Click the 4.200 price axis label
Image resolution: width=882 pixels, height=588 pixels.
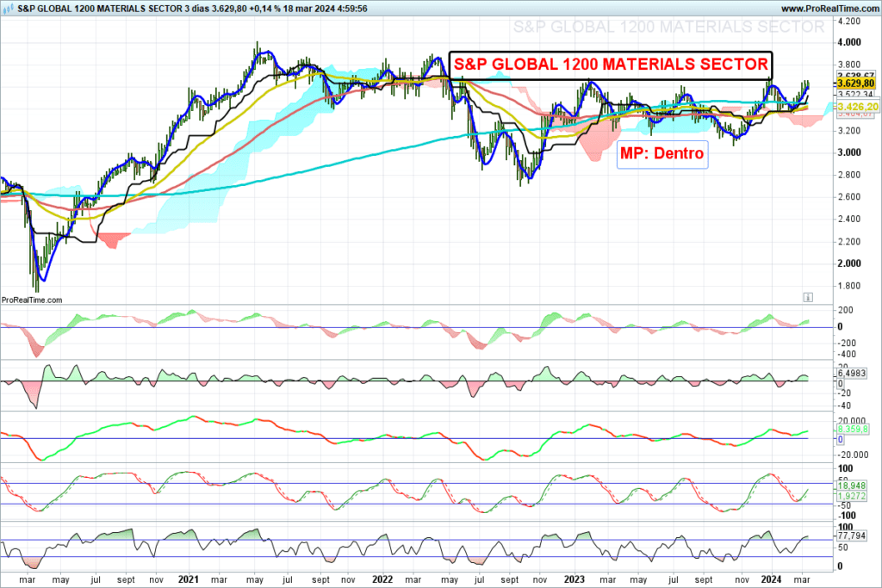pyautogui.click(x=848, y=22)
